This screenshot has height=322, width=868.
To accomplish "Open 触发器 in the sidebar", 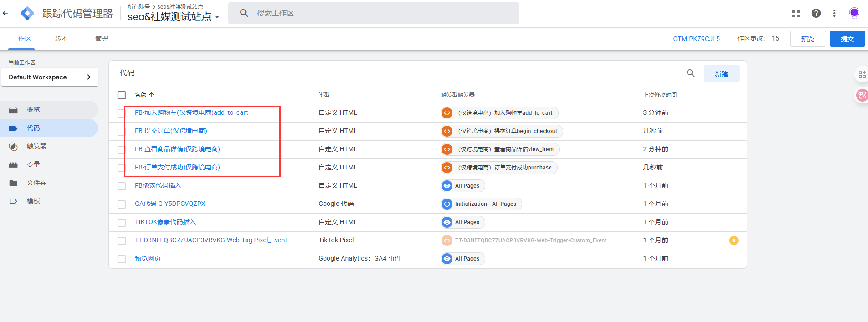I will pos(49,146).
